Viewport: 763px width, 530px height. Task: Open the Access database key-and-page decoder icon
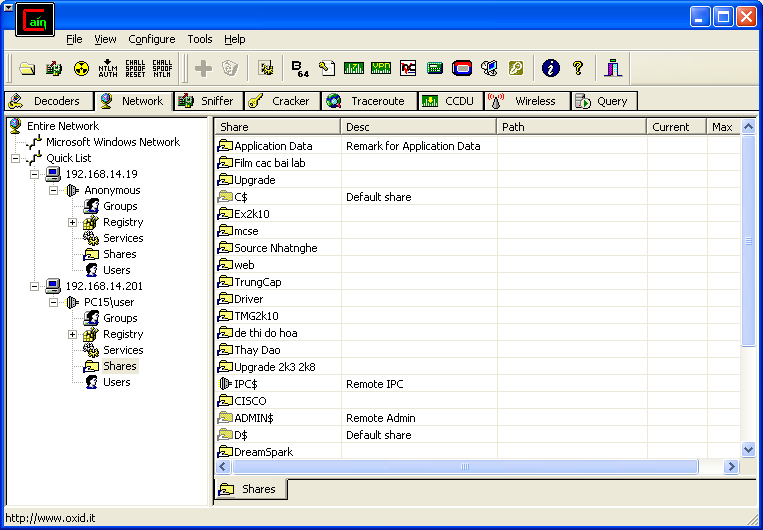pyautogui.click(x=327, y=69)
